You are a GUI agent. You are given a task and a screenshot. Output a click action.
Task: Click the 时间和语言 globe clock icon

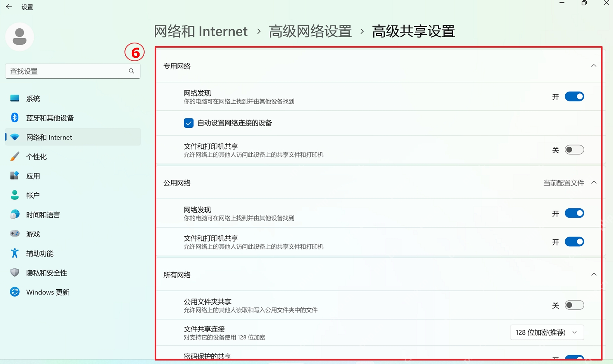pyautogui.click(x=15, y=215)
